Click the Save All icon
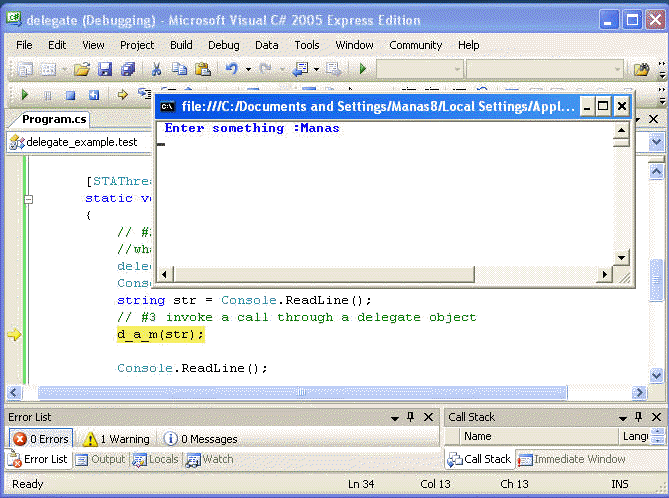This screenshot has height=498, width=669. [x=128, y=69]
